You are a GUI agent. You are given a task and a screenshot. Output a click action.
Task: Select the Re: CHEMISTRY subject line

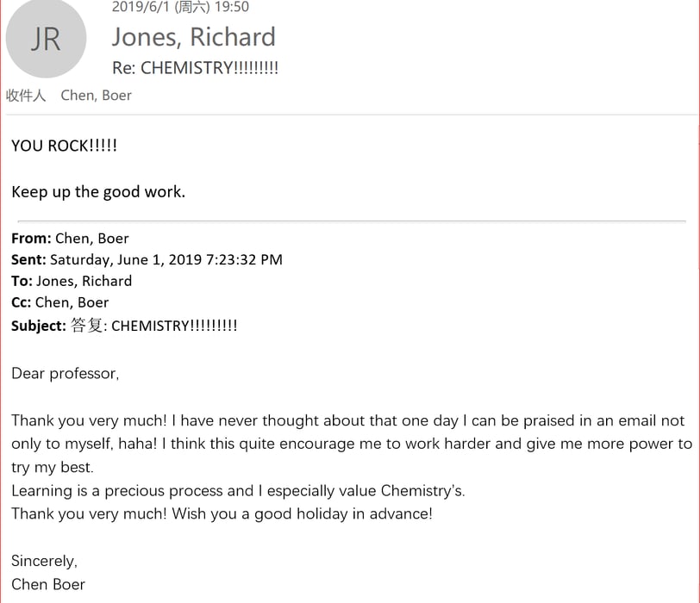[195, 68]
